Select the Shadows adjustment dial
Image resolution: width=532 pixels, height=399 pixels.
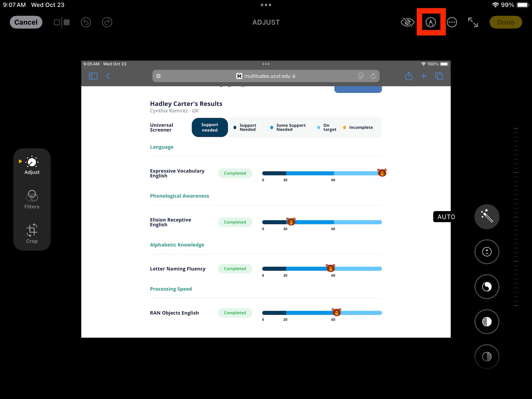coord(487,357)
